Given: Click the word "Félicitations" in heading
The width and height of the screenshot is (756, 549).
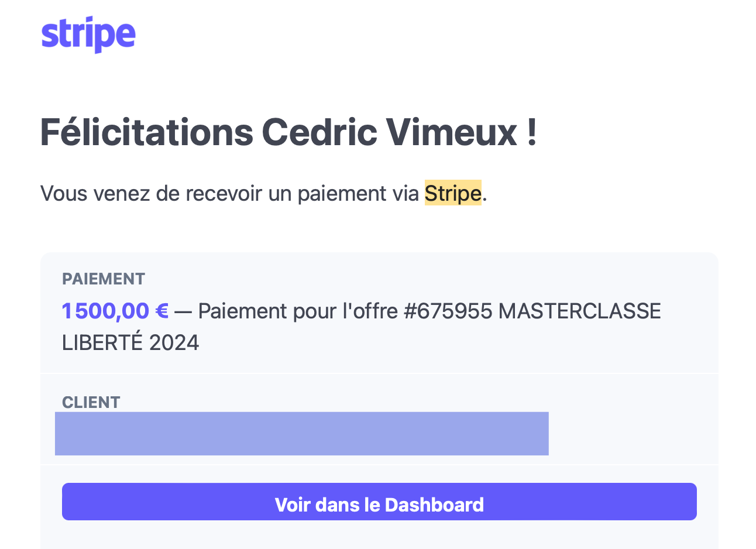Looking at the screenshot, I should click(x=147, y=132).
